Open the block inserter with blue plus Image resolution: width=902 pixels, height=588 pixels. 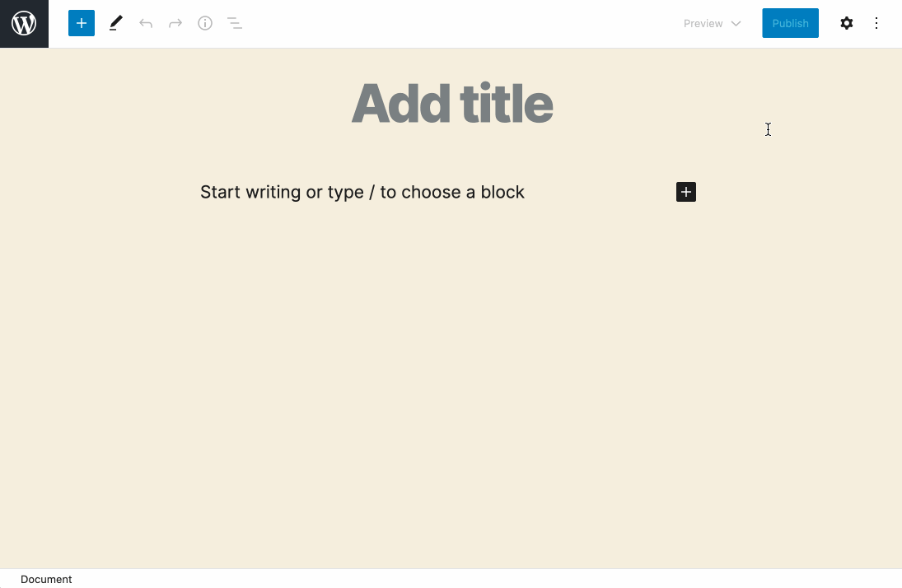(x=81, y=23)
